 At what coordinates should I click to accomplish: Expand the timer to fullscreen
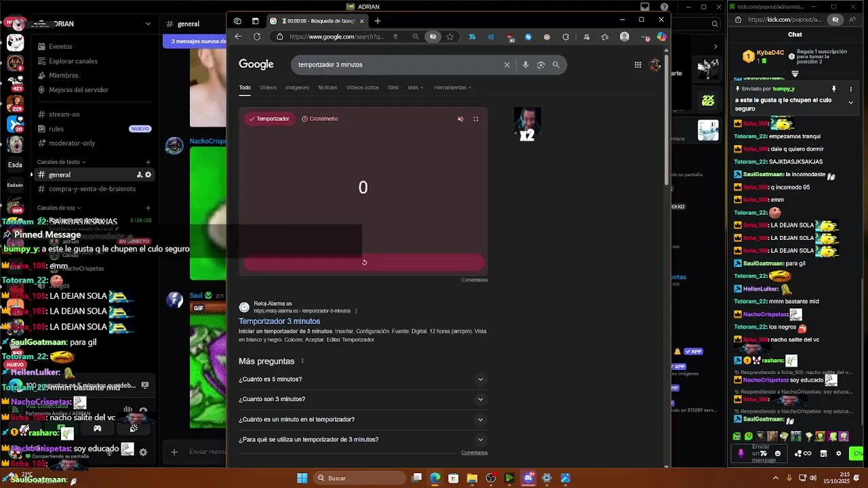tap(475, 119)
